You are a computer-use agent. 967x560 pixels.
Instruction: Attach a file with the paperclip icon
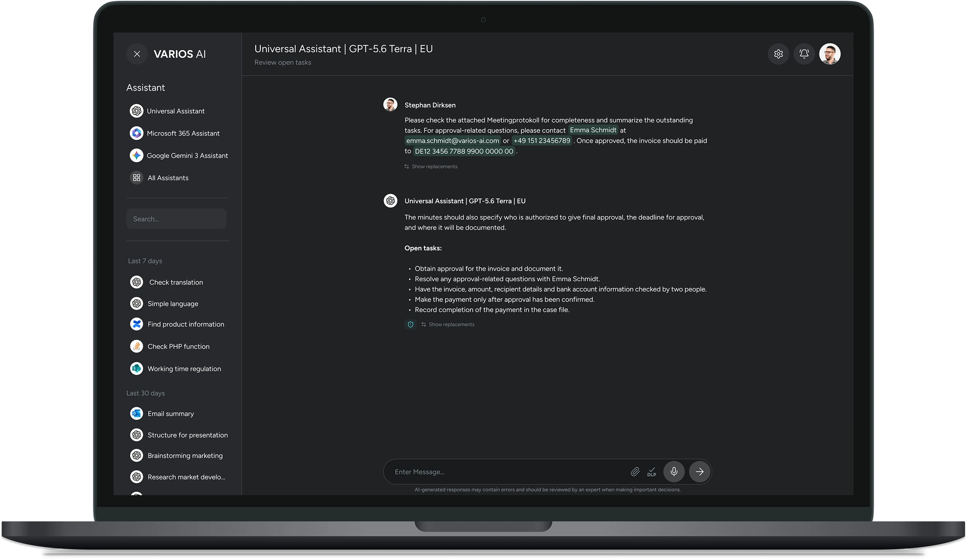tap(635, 472)
